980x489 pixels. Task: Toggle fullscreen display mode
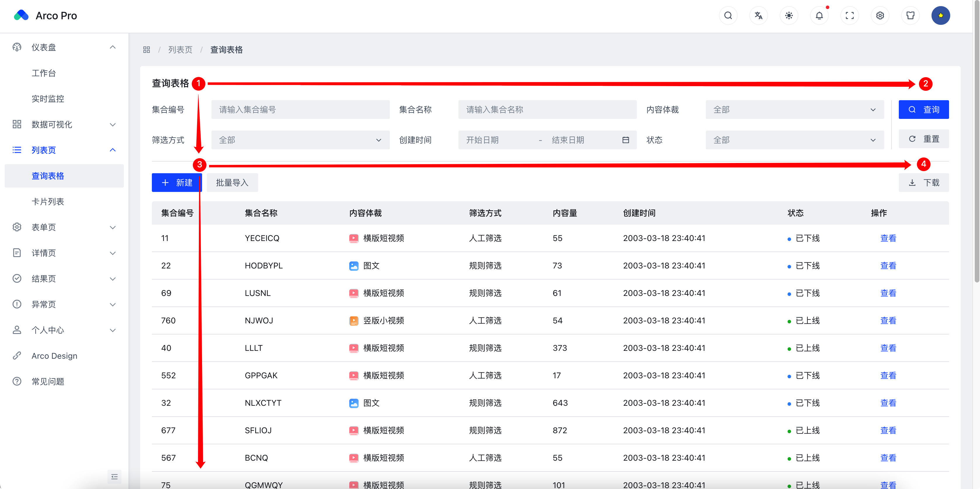849,15
